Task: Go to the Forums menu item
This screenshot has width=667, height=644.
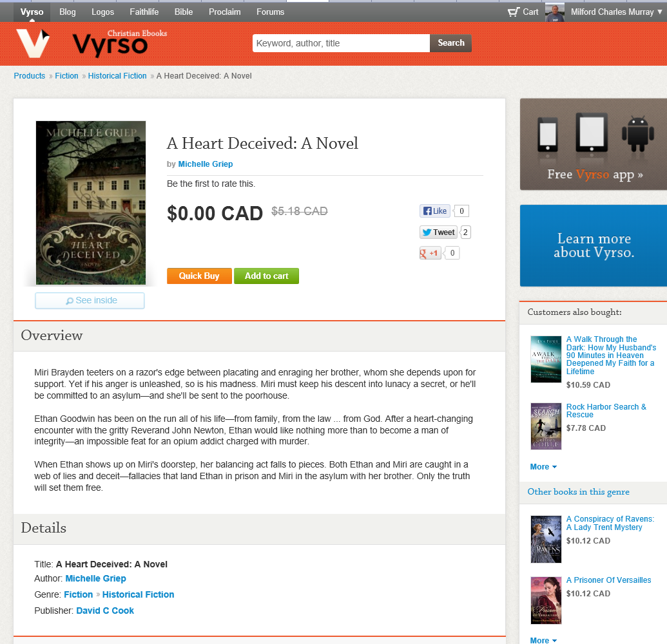Action: point(270,12)
